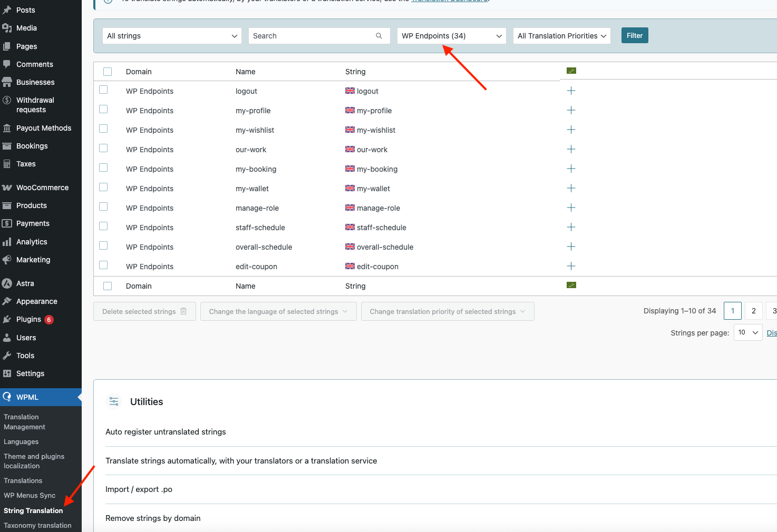Screen dimensions: 777x532
Task: Click the Businesses store icon
Action: pos(7,82)
